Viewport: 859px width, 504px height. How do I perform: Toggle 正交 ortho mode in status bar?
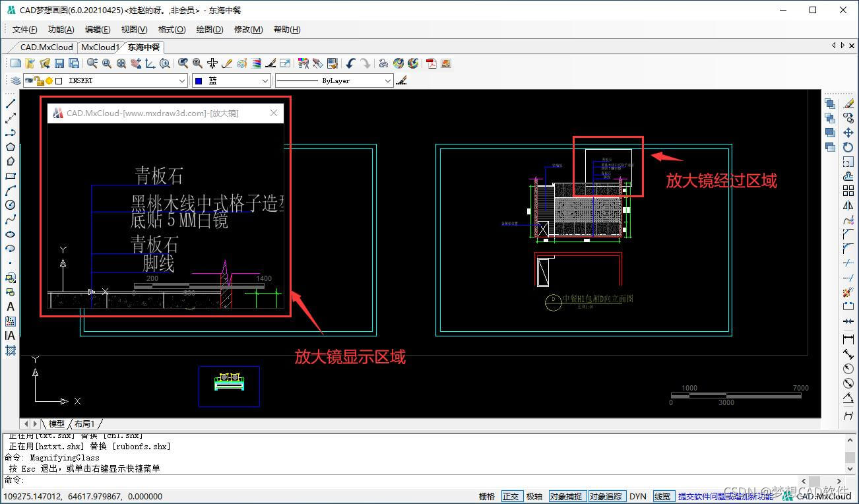[x=511, y=496]
